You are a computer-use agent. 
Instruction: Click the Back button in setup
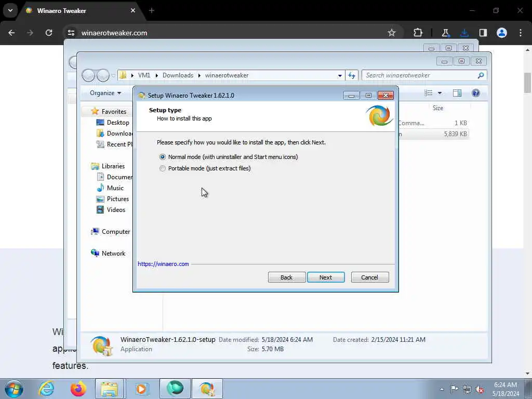(x=287, y=277)
